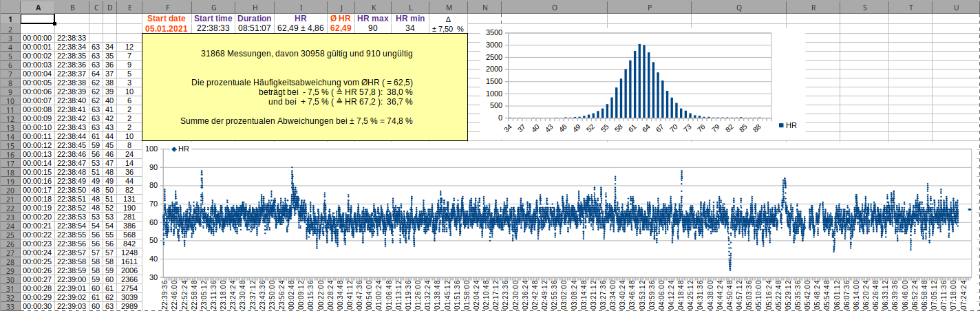
Task: Click the '31868 Messungen' line in yellow box
Action: pos(307,53)
